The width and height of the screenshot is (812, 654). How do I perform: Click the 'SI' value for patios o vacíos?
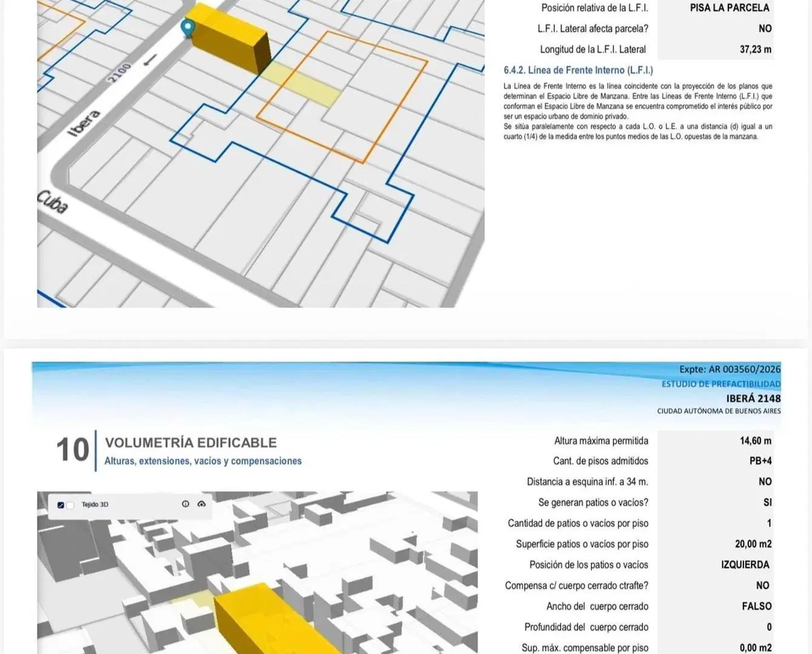click(767, 503)
